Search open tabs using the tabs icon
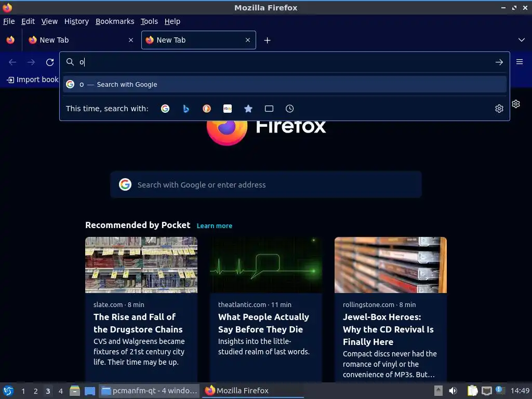 [x=269, y=109]
